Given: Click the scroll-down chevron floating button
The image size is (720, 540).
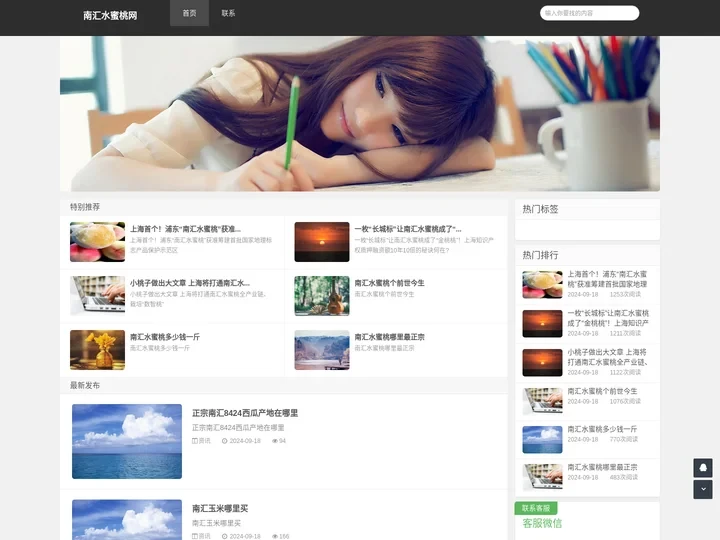Looking at the screenshot, I should click(703, 489).
